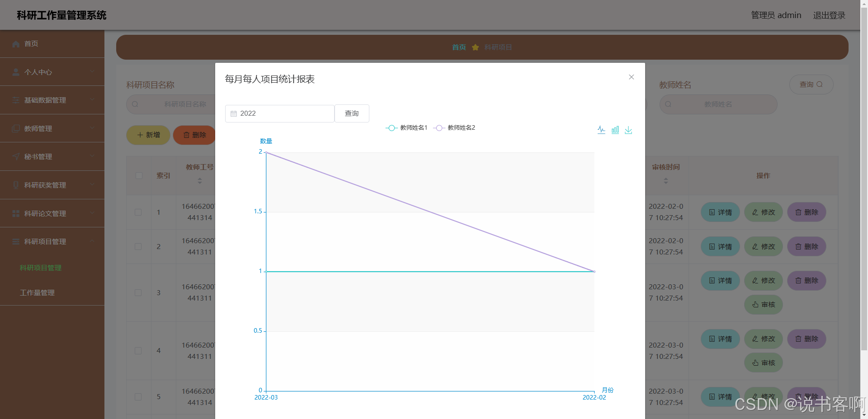The width and height of the screenshot is (868, 419).
Task: Click calendar icon in year field
Action: [x=234, y=113]
